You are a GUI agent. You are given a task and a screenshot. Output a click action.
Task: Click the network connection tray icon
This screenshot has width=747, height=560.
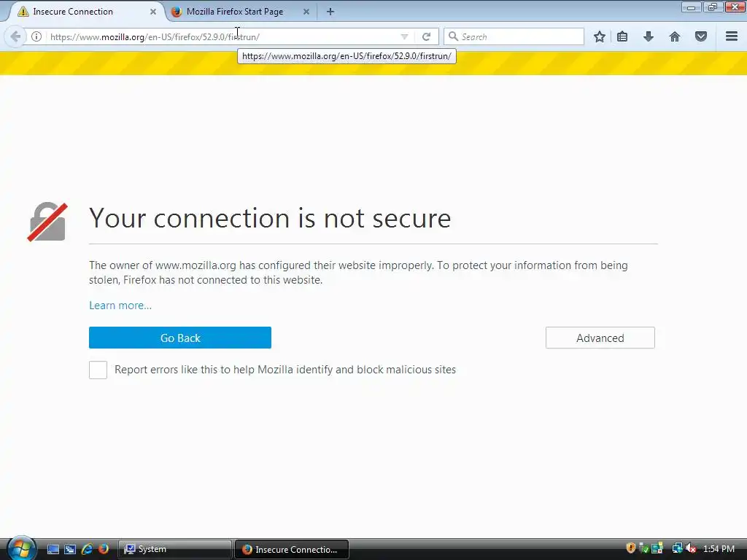pos(677,548)
